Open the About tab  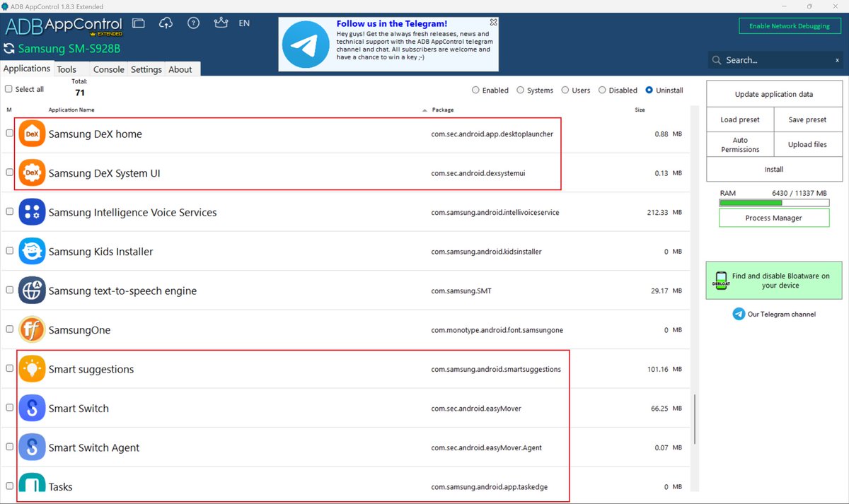pos(180,69)
